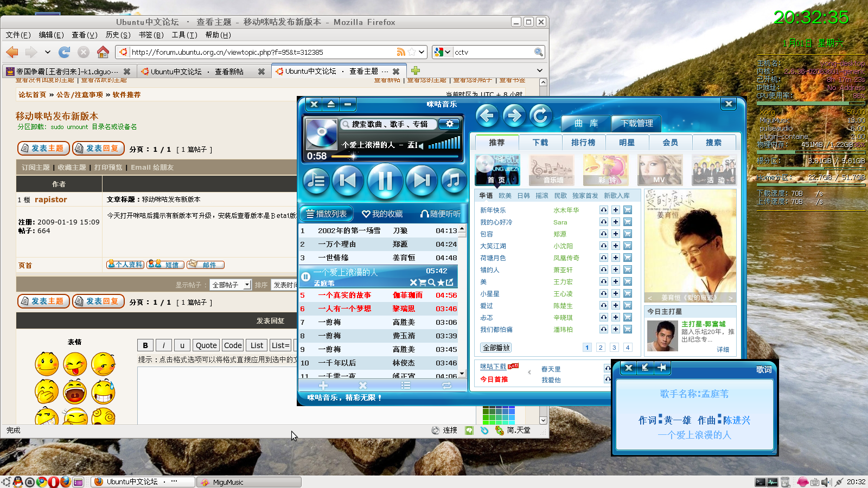Listen to 荷塘月色 via its headphone icon

604,258
